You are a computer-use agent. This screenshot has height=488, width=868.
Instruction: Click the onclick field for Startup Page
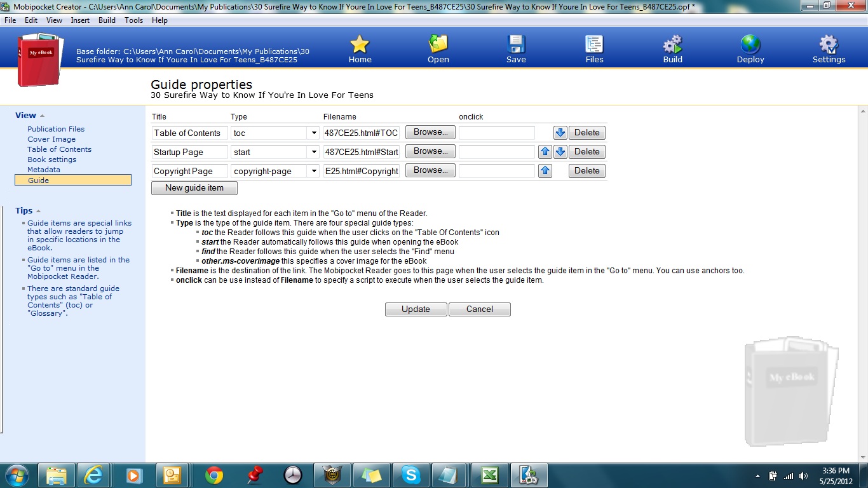click(497, 152)
